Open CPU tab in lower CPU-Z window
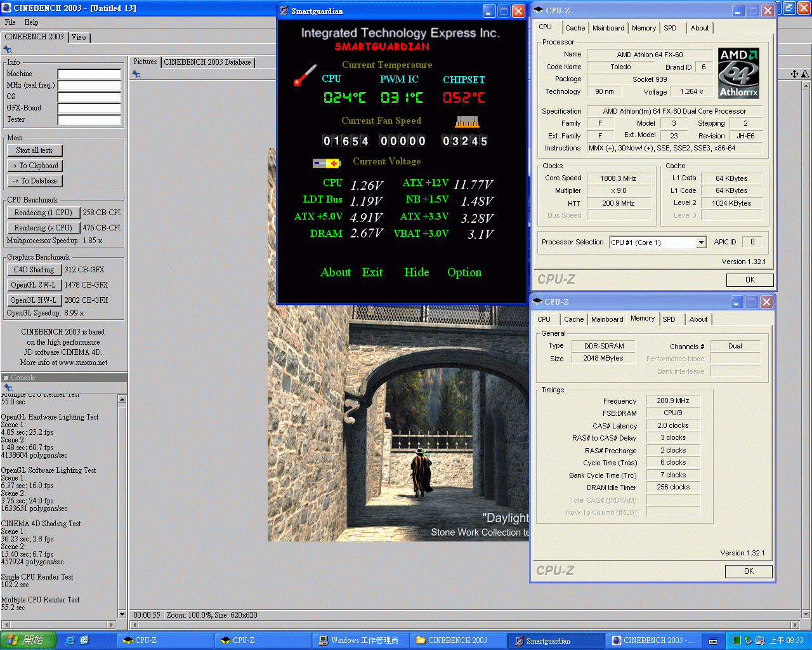The width and height of the screenshot is (812, 650). [x=544, y=319]
